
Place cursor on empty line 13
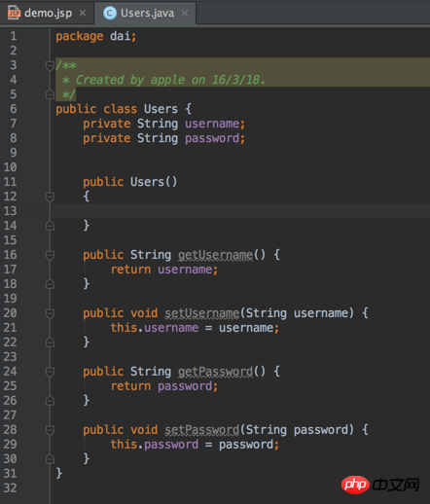click(x=240, y=211)
